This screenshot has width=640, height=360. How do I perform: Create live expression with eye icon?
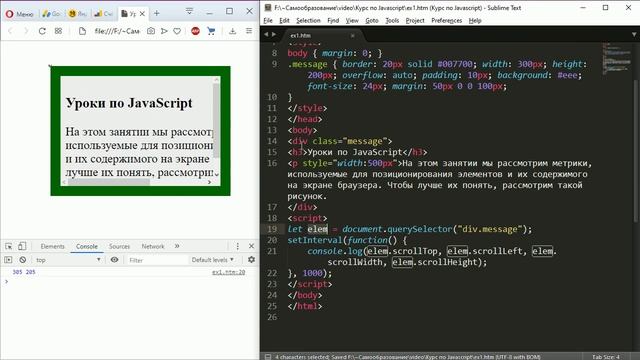pos(114,260)
